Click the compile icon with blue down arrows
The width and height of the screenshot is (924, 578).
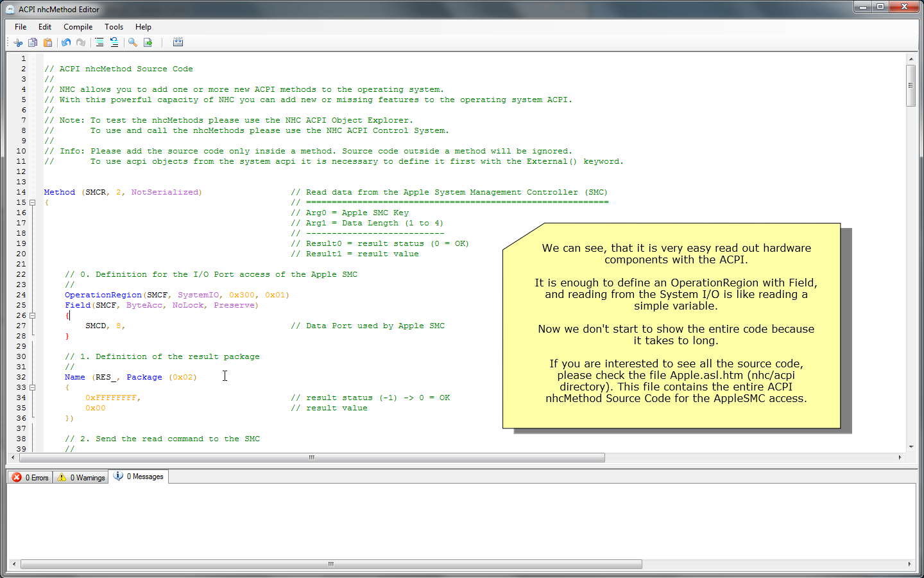178,42
